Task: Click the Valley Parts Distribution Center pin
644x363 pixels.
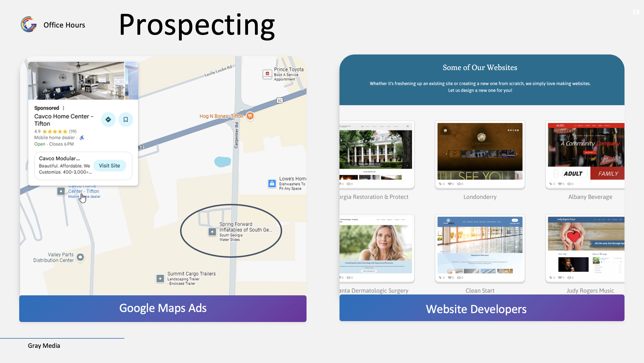Action: (x=81, y=257)
